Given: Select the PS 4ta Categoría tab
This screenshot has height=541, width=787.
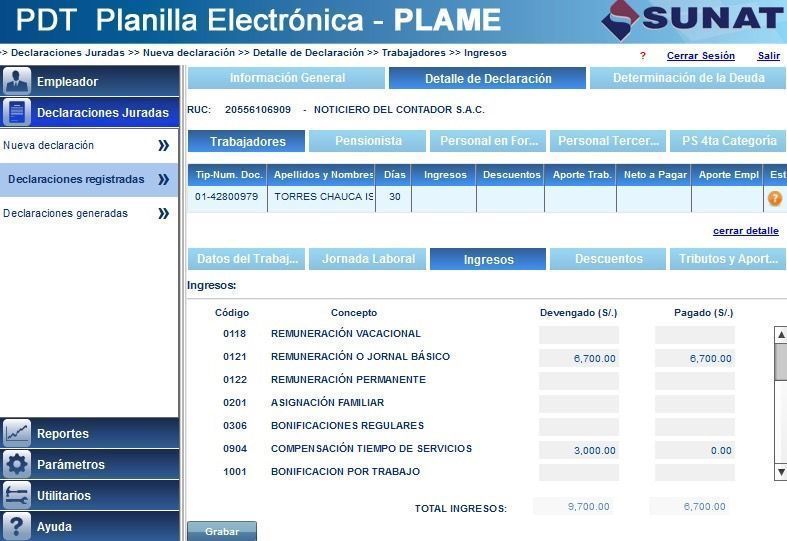Looking at the screenshot, I should coord(728,142).
